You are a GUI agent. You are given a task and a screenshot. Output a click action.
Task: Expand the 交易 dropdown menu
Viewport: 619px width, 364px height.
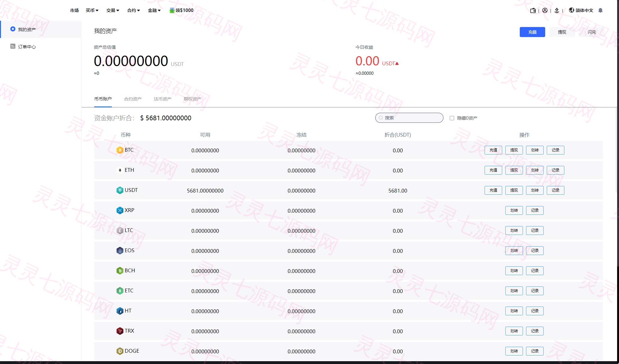113,10
